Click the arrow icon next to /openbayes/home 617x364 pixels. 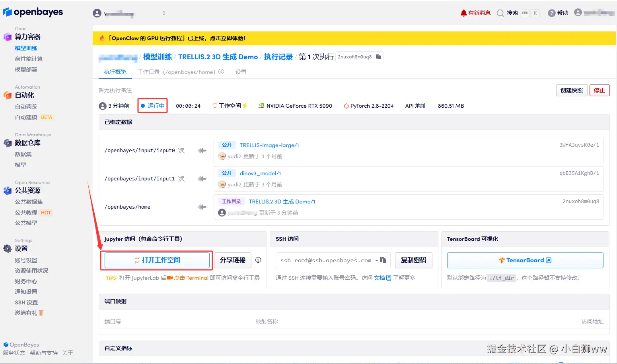pos(202,207)
